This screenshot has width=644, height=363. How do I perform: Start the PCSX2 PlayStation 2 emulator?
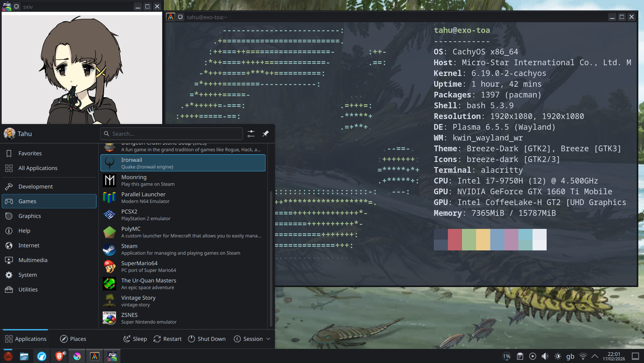183,214
